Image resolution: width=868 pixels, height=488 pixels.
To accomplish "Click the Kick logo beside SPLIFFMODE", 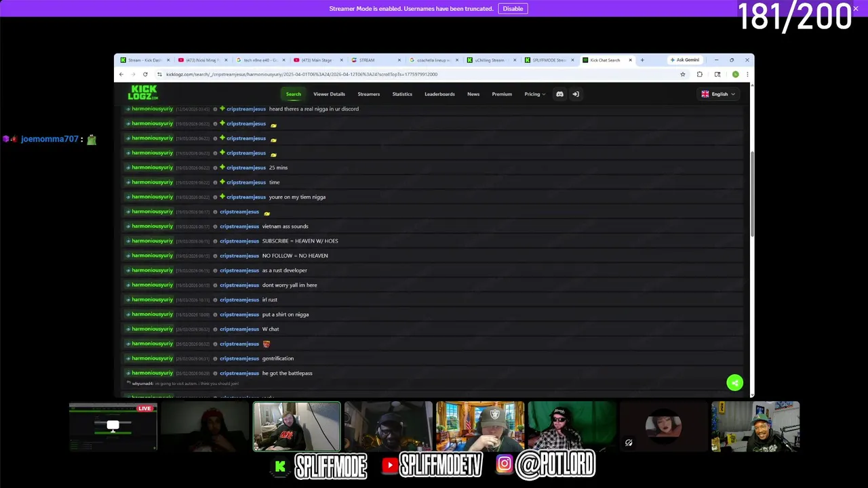I will click(x=281, y=466).
